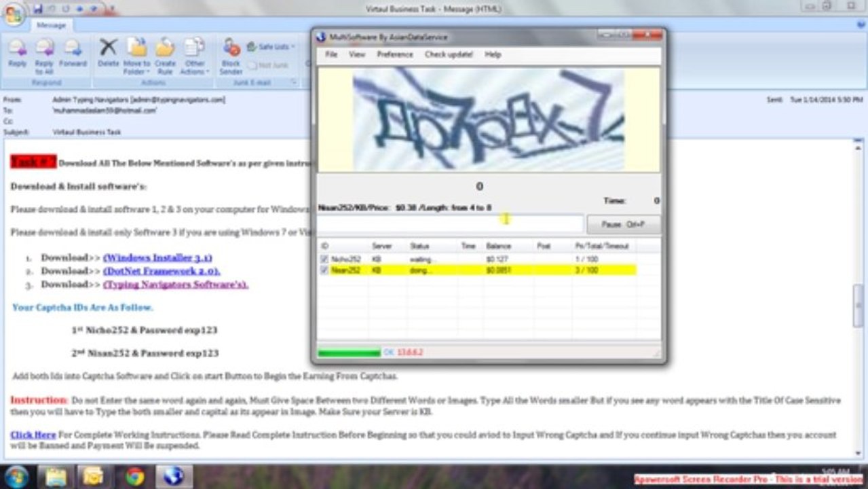Click the green progress bar in status bar
The image size is (868, 489).
click(x=349, y=353)
